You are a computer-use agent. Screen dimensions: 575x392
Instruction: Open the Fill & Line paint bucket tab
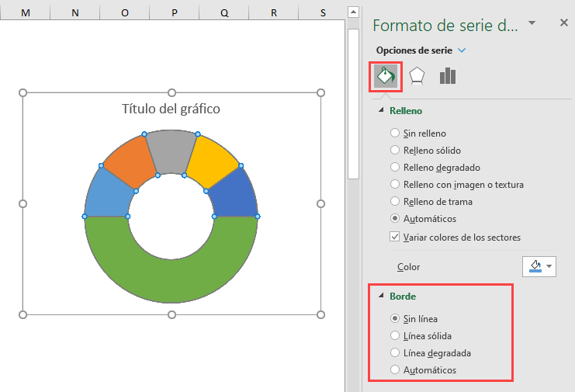click(386, 77)
